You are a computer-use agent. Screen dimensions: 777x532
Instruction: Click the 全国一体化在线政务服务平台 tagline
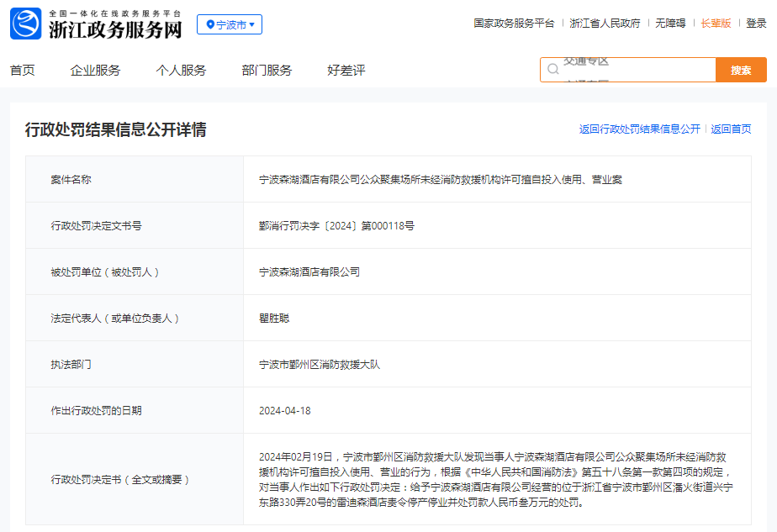(115, 13)
